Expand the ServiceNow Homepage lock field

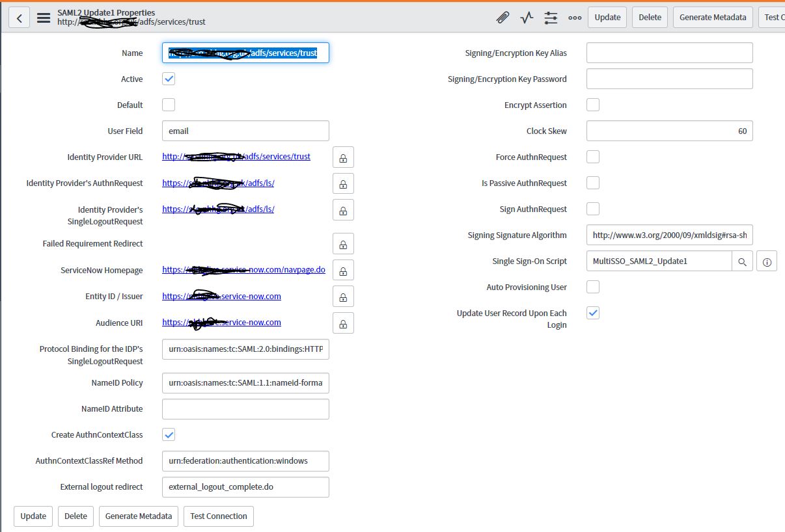(343, 269)
